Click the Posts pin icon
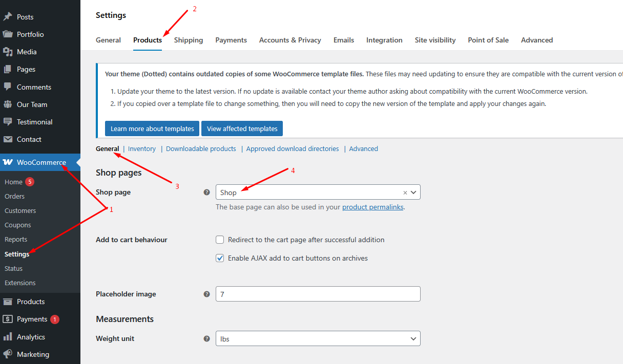Image resolution: width=623 pixels, height=364 pixels. (x=8, y=17)
